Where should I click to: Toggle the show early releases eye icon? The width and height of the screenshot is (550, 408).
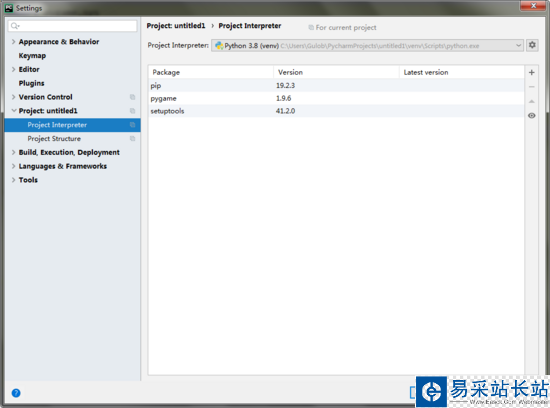[531, 115]
